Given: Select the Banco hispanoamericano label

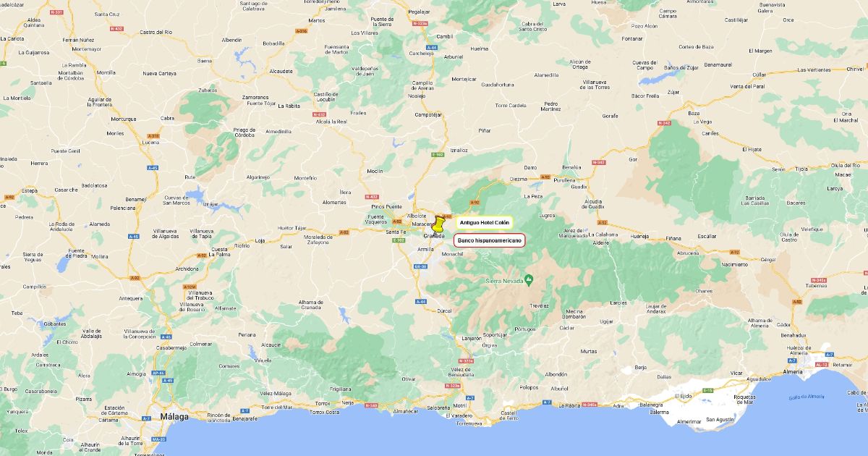Looking at the screenshot, I should click(x=490, y=240).
